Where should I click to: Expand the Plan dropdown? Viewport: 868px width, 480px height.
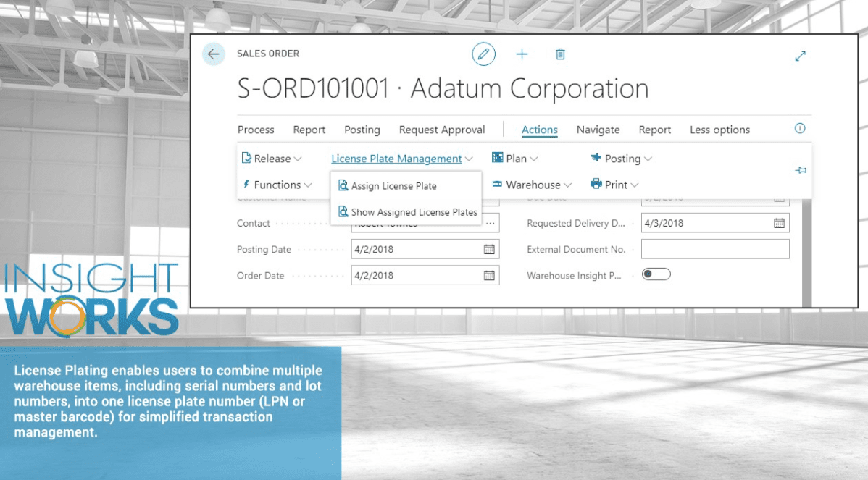(x=534, y=159)
